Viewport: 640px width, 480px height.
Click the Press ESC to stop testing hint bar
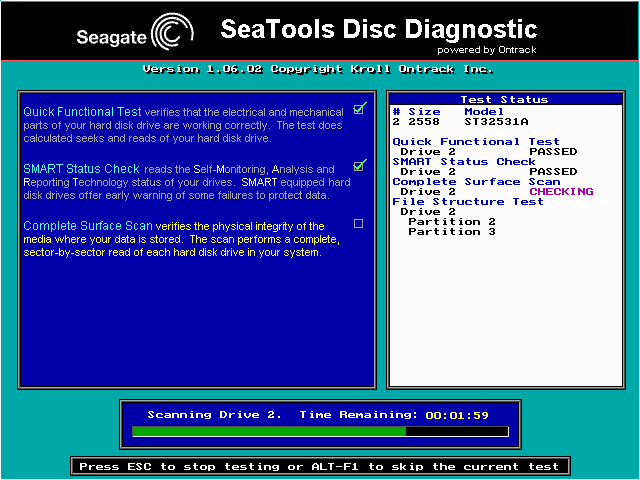point(320,466)
